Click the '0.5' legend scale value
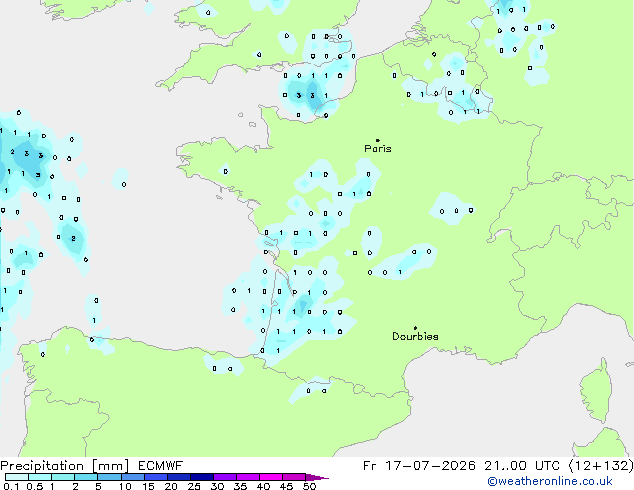The width and height of the screenshot is (634, 490). click(35, 486)
